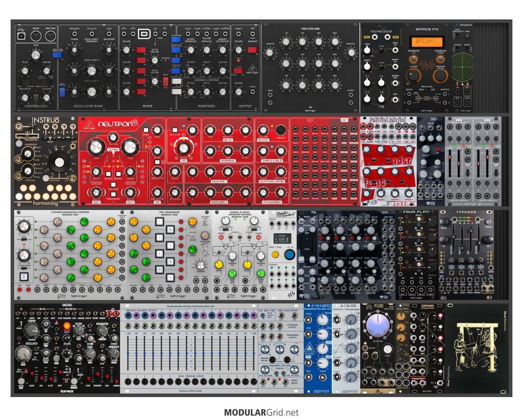Click the TTA logo on the Fold Processor

381,106
